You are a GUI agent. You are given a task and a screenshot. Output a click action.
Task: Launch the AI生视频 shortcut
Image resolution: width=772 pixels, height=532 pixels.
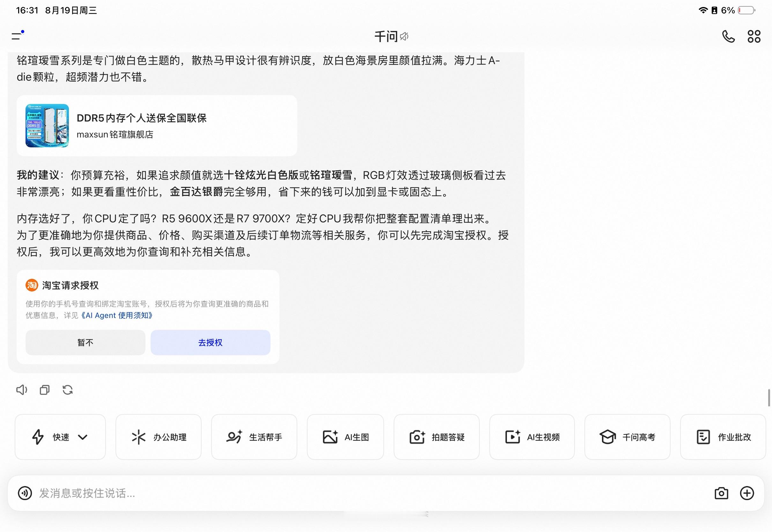tap(532, 437)
